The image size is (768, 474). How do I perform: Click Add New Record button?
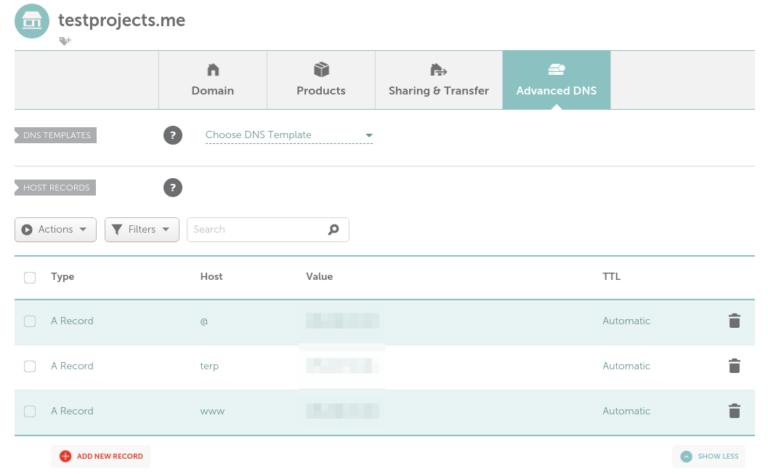[101, 456]
